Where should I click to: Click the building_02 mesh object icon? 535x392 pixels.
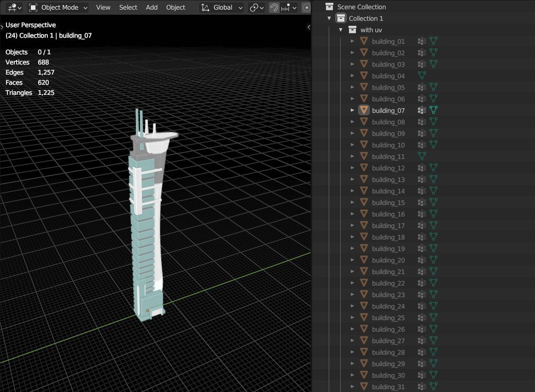[364, 53]
